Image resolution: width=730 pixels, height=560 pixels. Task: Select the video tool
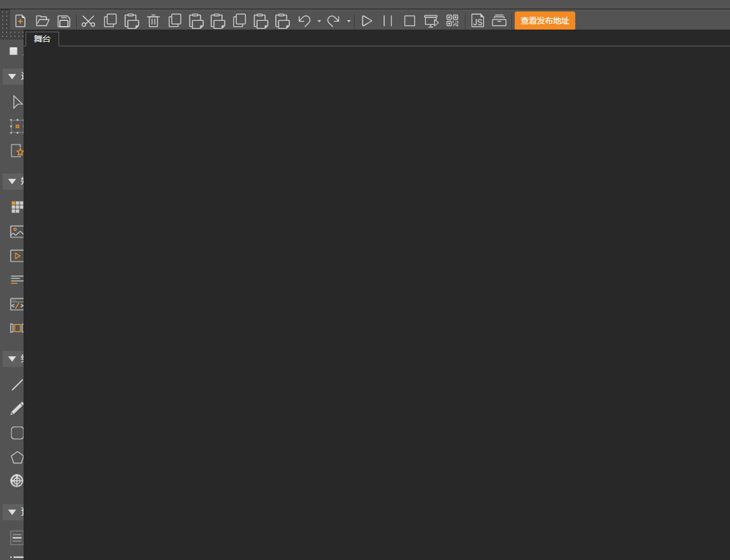tap(17, 256)
